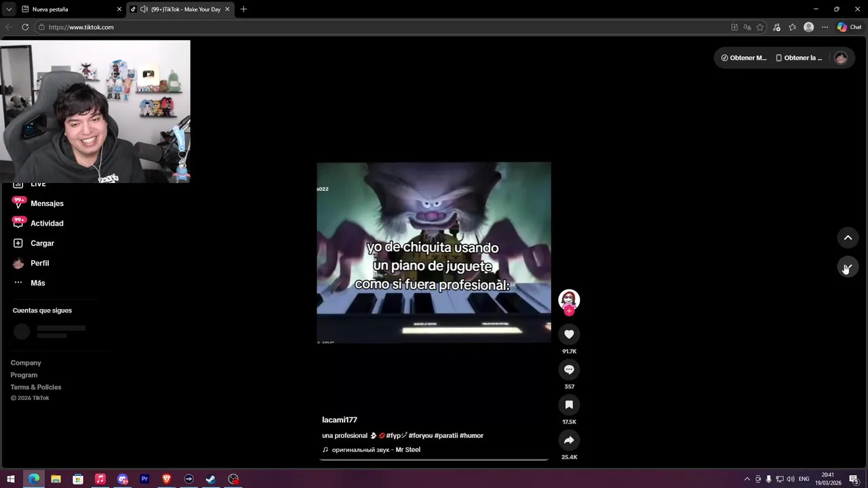Open OBS Studio from the taskbar

233,479
